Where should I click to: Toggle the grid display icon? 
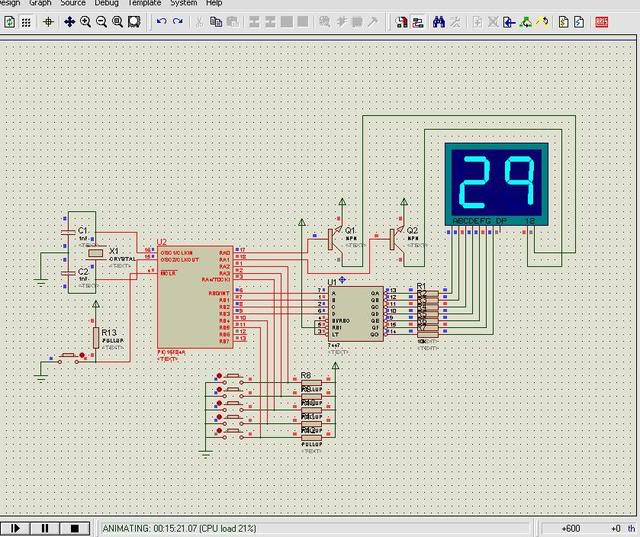click(x=24, y=21)
